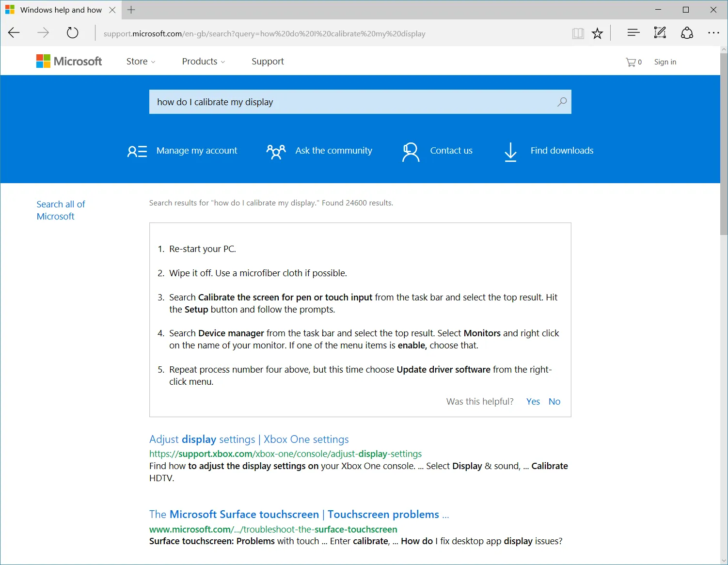Click Yes for Was this helpful

click(533, 401)
